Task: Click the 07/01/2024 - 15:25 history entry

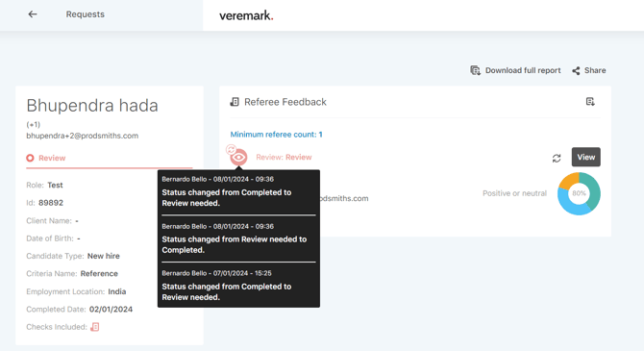Action: (238, 285)
